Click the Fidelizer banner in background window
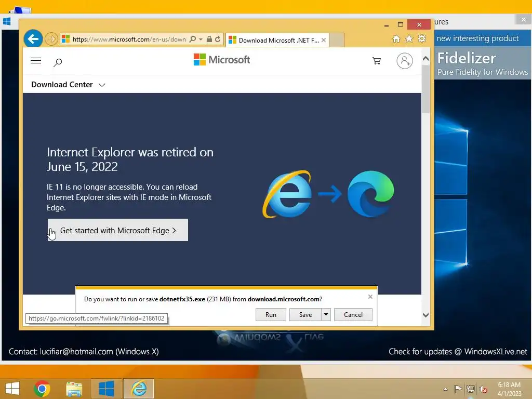 [483, 64]
